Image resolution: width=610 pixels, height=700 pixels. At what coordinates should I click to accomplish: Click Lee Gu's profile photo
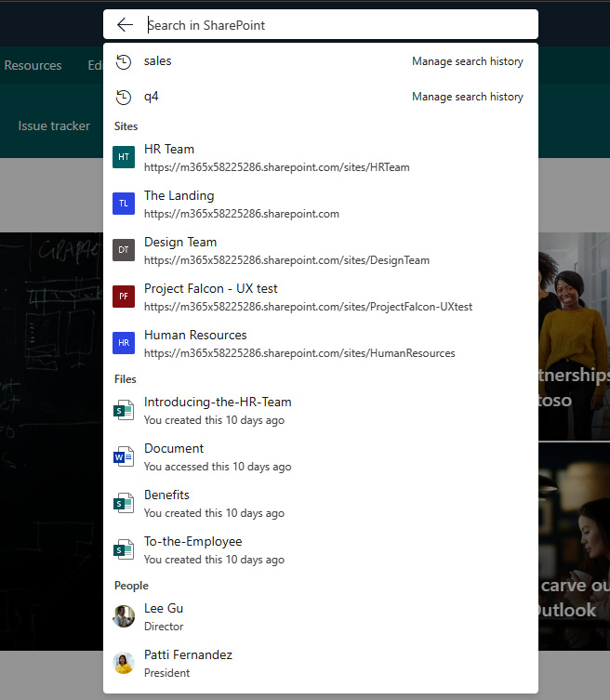tap(124, 616)
